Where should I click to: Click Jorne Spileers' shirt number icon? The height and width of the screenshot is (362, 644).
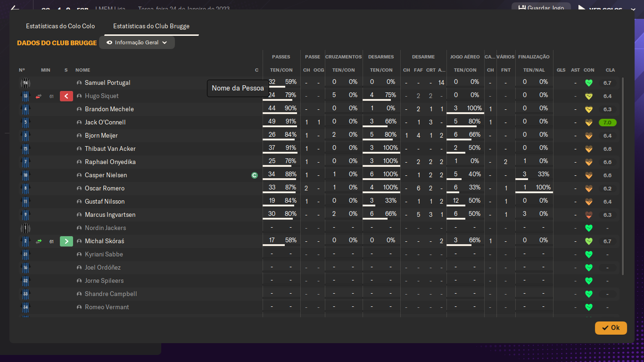pyautogui.click(x=25, y=281)
